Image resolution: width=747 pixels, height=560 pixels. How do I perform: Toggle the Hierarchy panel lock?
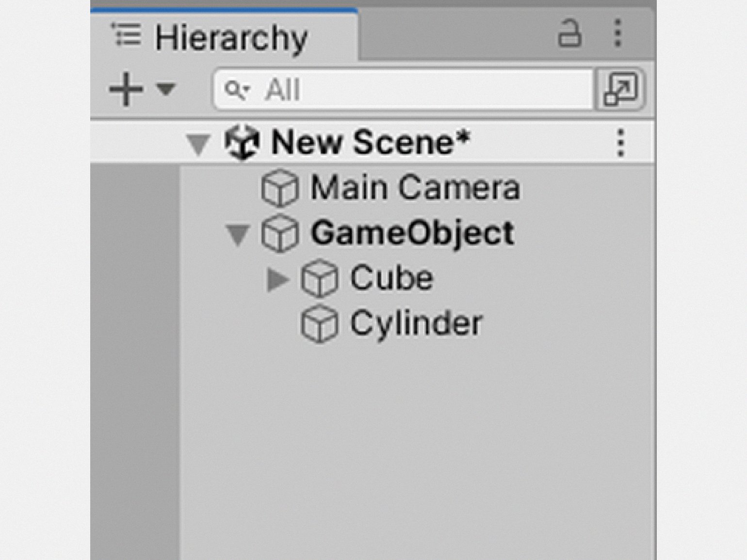pyautogui.click(x=569, y=33)
